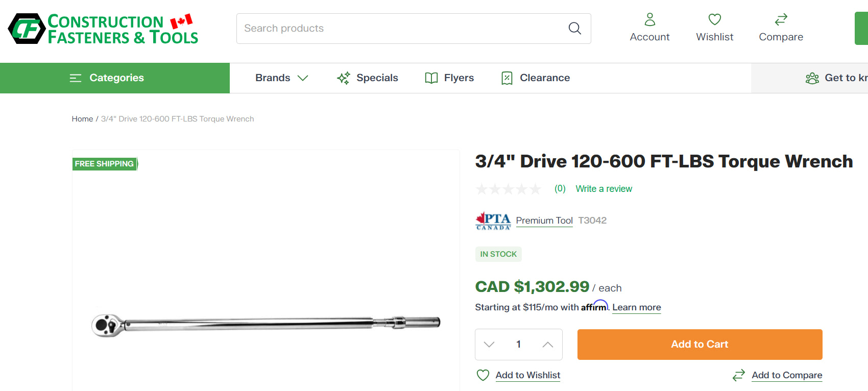Click the Construction Fasteners & Tools logo
The width and height of the screenshot is (868, 391).
coord(103,29)
